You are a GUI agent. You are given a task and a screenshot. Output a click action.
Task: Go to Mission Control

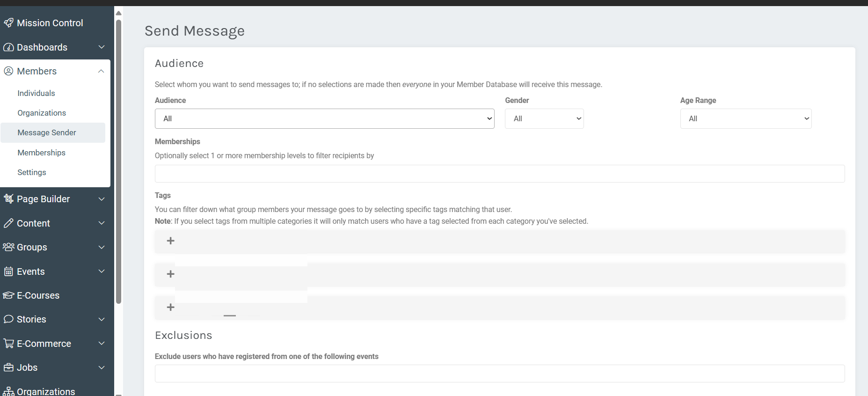[50, 23]
